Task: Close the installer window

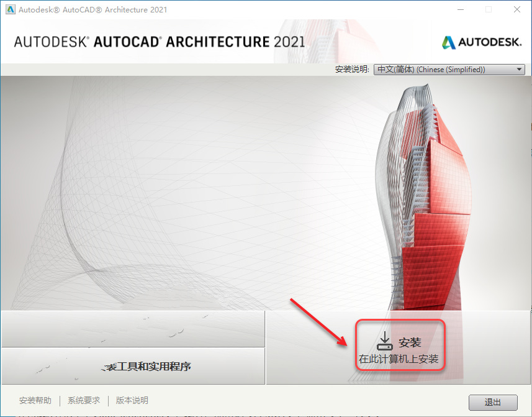Action: [x=516, y=9]
